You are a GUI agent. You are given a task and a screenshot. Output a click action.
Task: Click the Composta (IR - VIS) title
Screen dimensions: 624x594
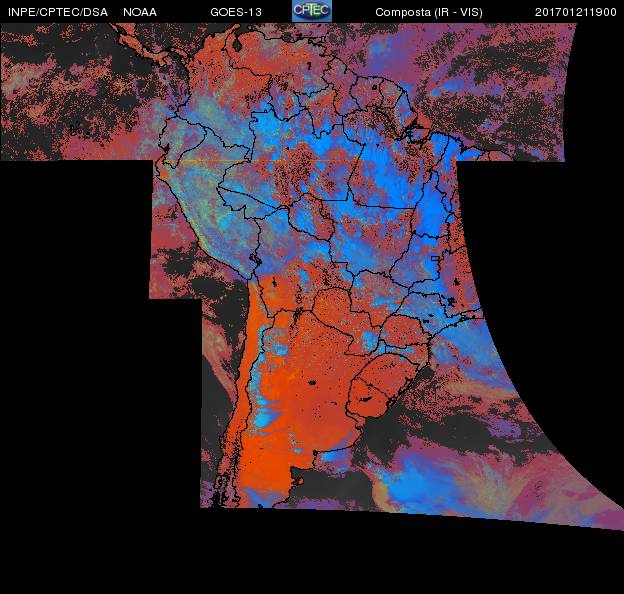click(429, 12)
